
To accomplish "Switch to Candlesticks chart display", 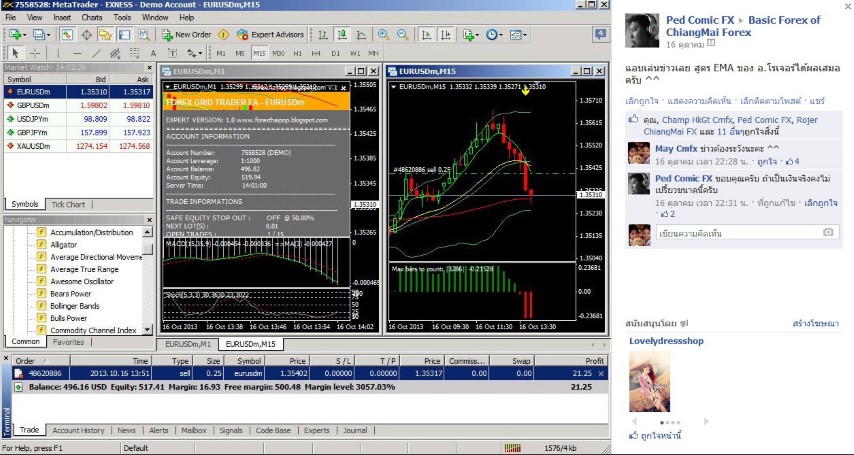I will click(342, 34).
